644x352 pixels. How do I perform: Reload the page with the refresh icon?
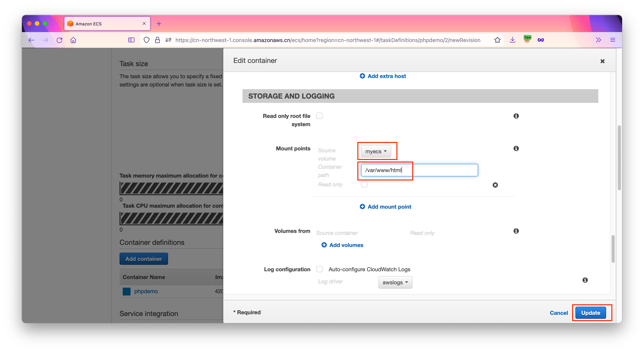59,40
